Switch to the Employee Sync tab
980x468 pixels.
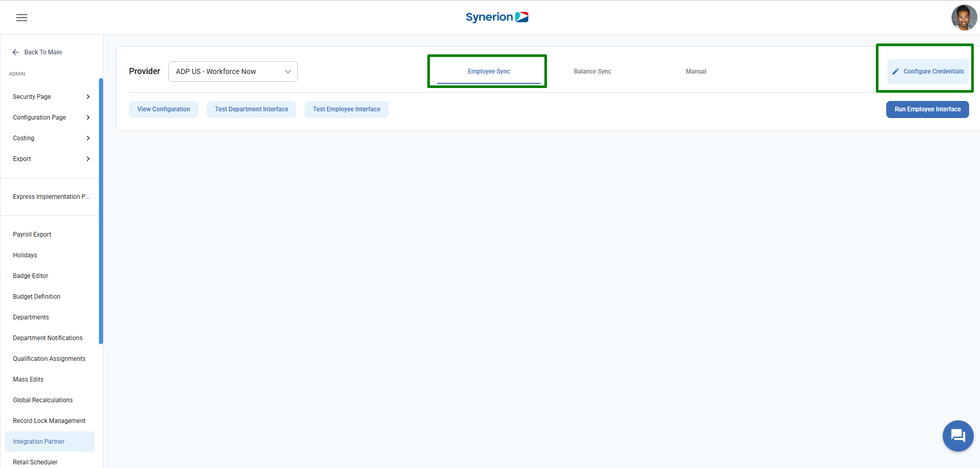click(x=489, y=71)
